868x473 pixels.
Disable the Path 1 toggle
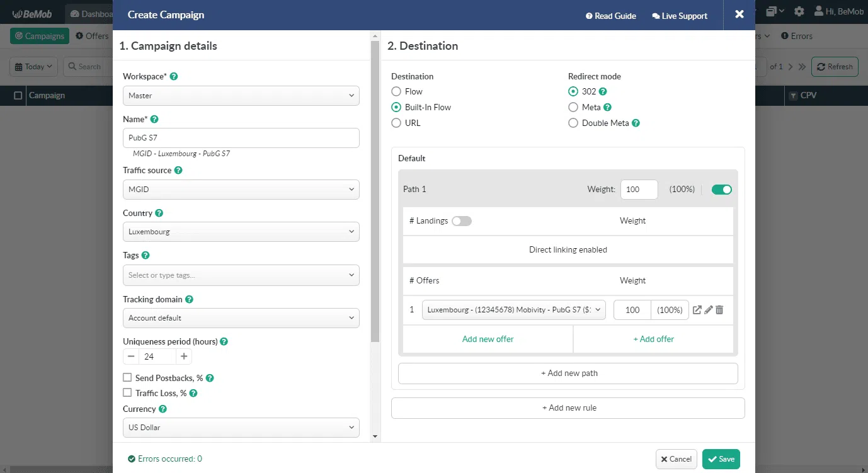click(722, 190)
